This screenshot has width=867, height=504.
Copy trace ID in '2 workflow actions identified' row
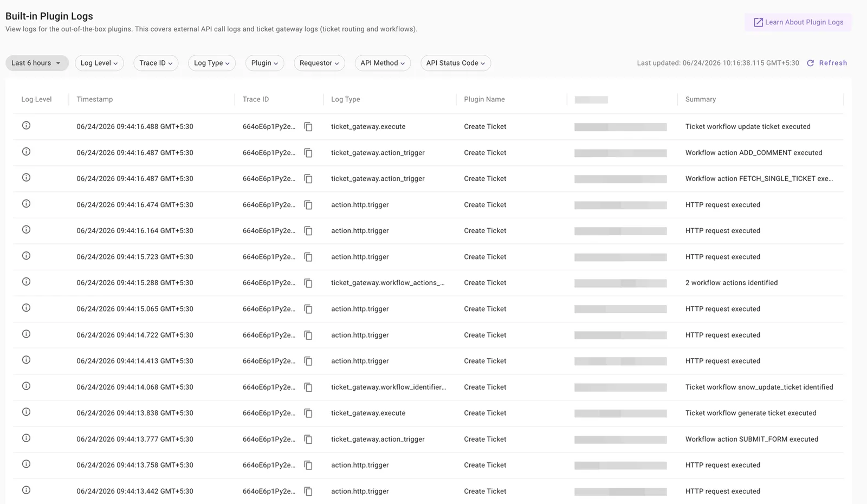click(x=308, y=283)
